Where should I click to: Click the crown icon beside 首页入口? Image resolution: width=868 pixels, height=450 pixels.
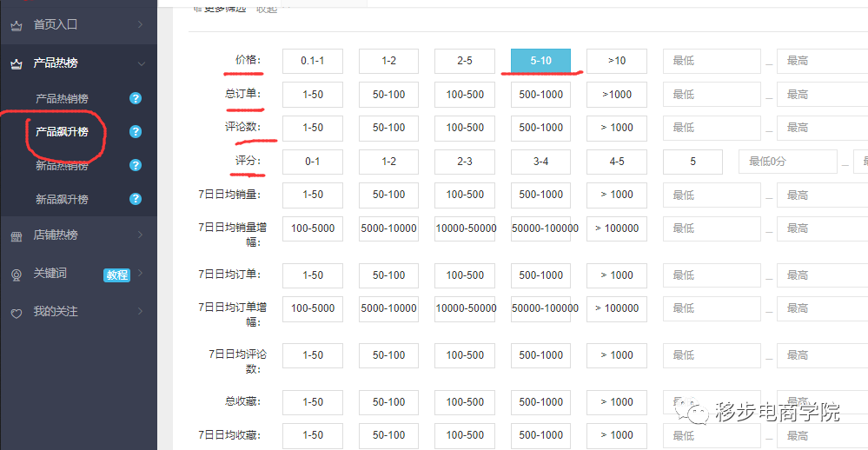(17, 25)
